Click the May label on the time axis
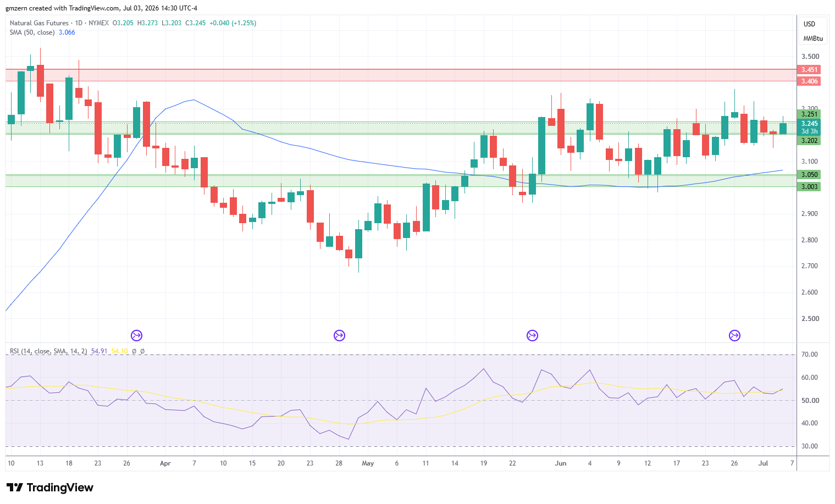 tap(368, 463)
